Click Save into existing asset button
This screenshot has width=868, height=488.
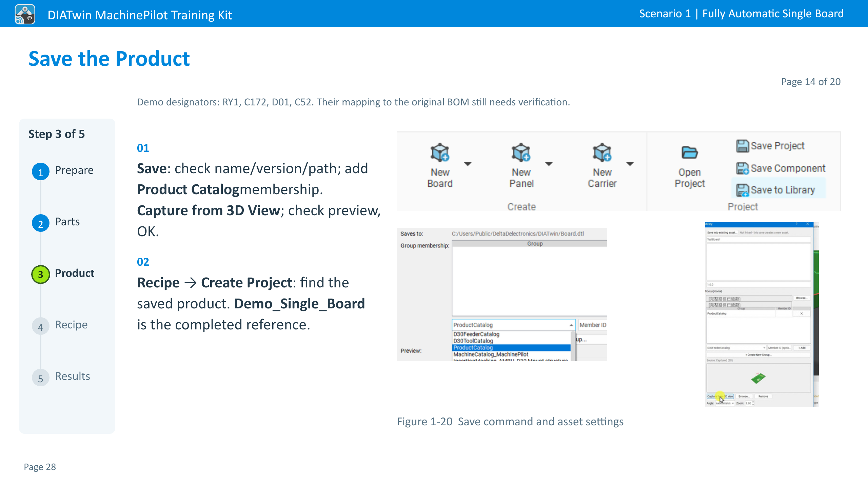pyautogui.click(x=722, y=233)
